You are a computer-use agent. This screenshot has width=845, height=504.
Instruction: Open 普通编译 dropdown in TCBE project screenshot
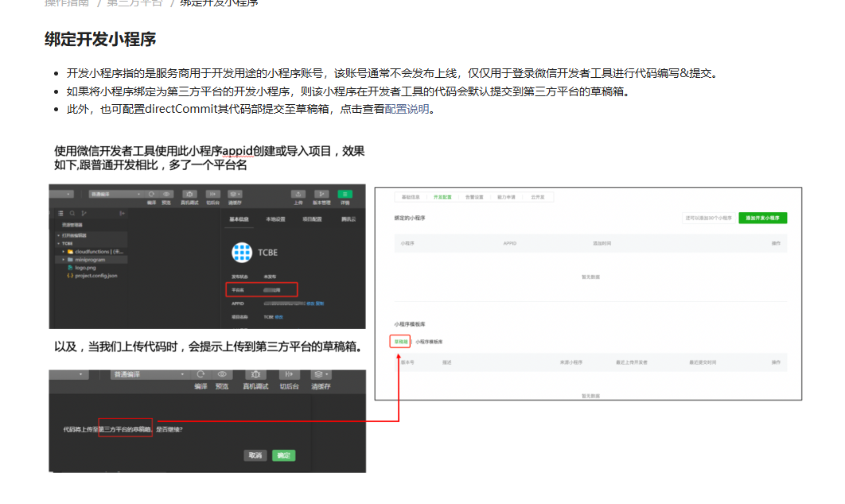pos(115,194)
